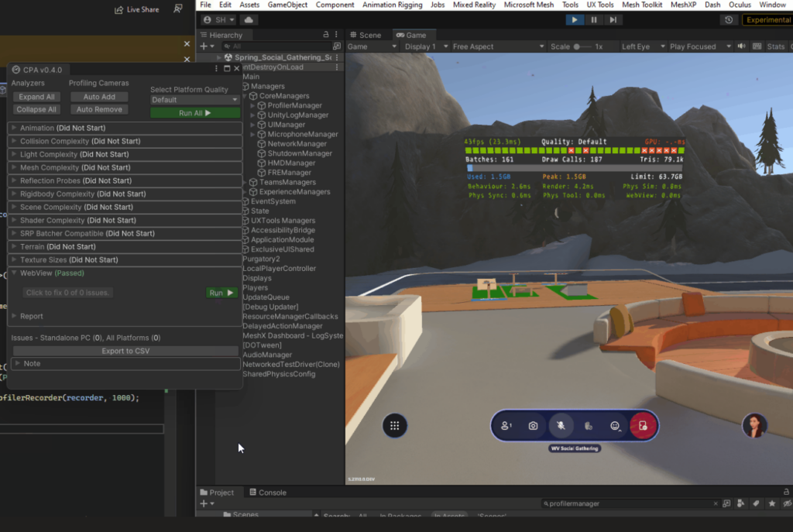Click the red leave session icon
This screenshot has height=532, width=793.
(x=643, y=425)
